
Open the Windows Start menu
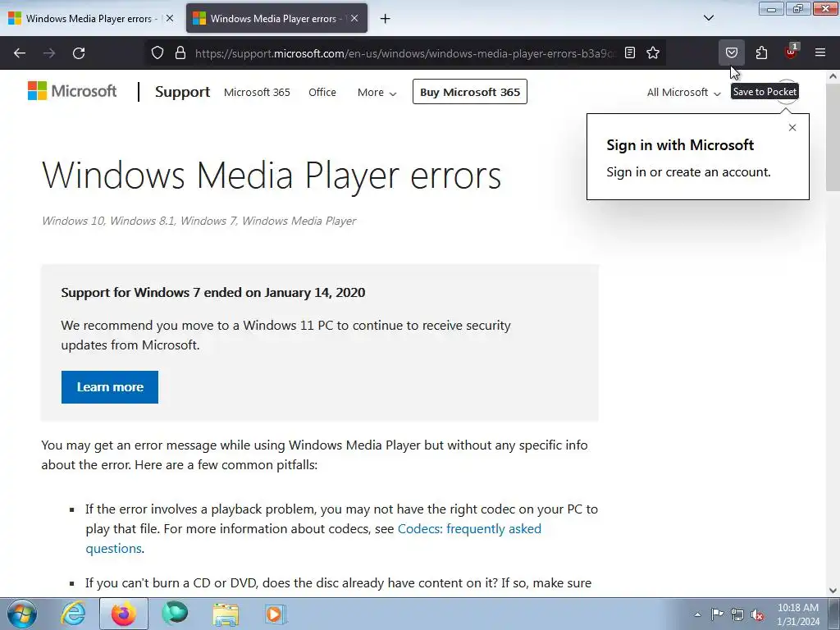[x=22, y=614]
